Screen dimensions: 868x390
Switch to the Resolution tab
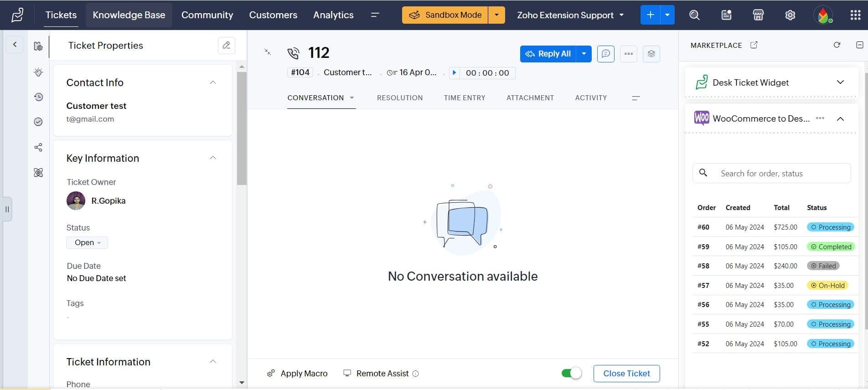tap(399, 98)
